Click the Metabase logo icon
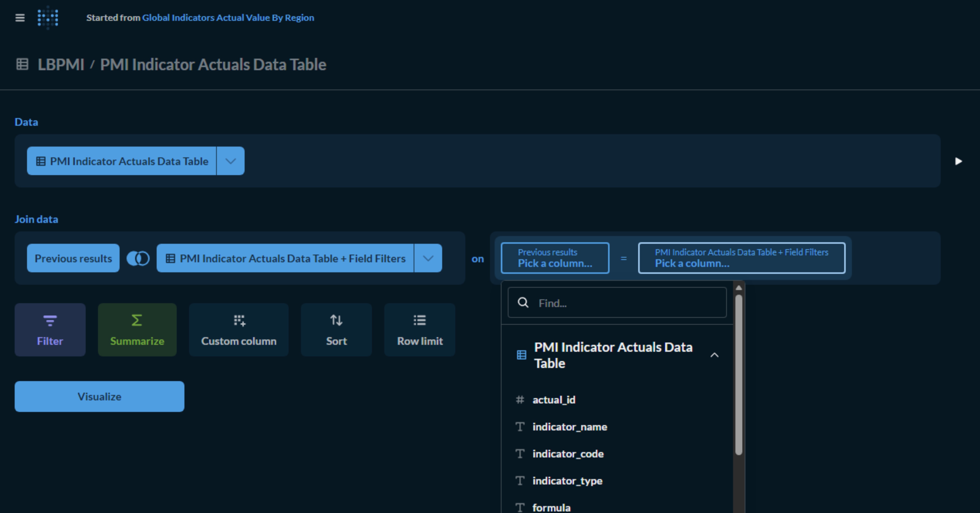This screenshot has width=980, height=513. point(48,18)
